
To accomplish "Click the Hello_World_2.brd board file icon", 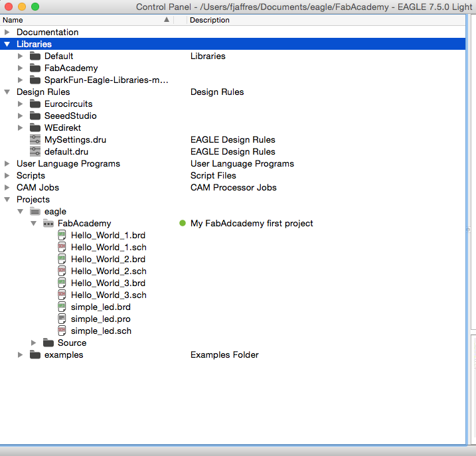I will pos(62,260).
